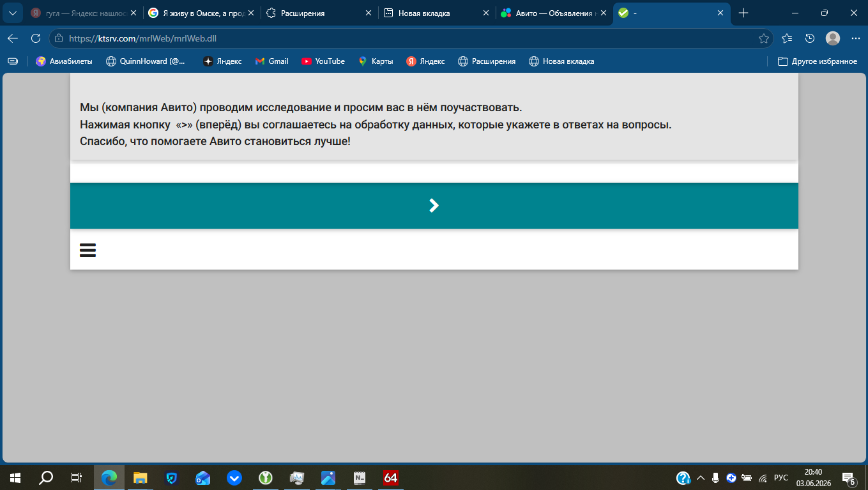Screen dimensions: 868x490
Task: Toggle favorites bar leftmost icon
Action: pos(12,61)
